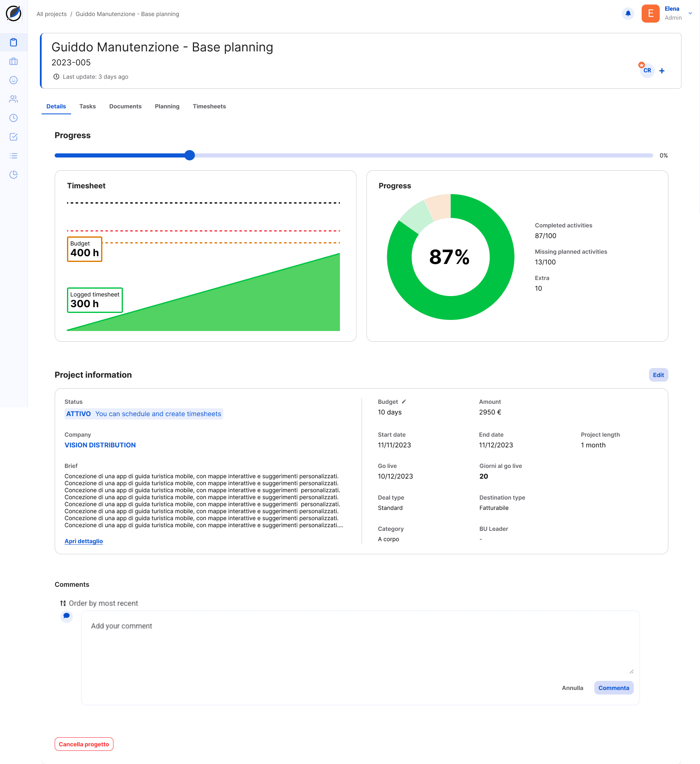Image resolution: width=700 pixels, height=764 pixels.
Task: Open the clock icon in sidebar
Action: pos(14,118)
